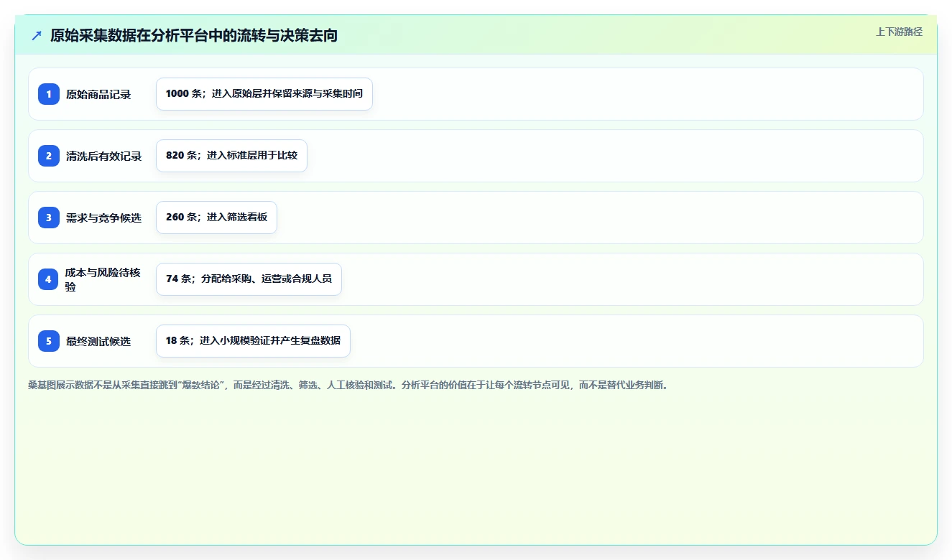Click the 820 条 标准层 detail chip
The image size is (952, 560).
231,156
